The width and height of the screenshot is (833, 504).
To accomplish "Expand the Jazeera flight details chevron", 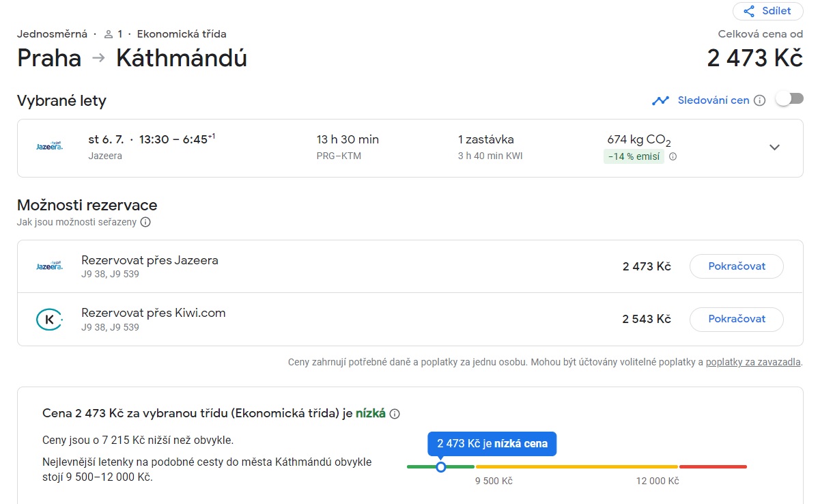I will 774,148.
